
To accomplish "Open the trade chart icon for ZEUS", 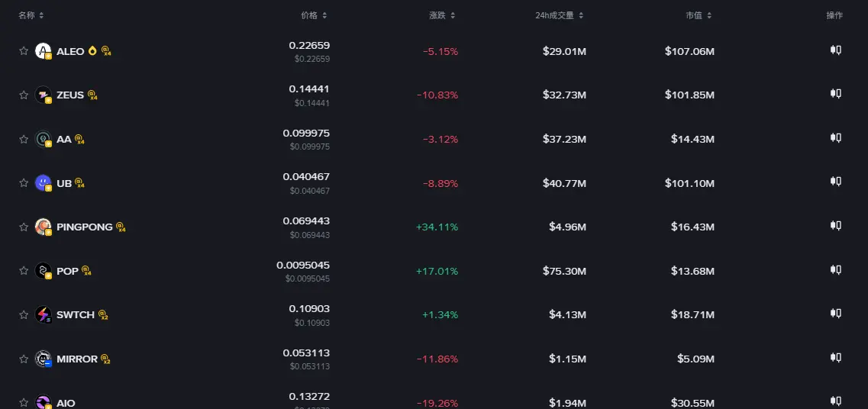I will [x=835, y=94].
